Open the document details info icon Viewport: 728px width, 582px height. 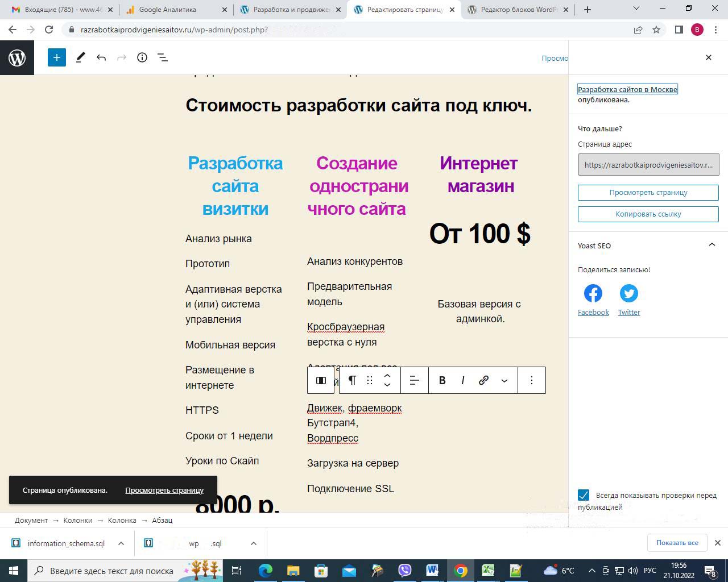(142, 57)
